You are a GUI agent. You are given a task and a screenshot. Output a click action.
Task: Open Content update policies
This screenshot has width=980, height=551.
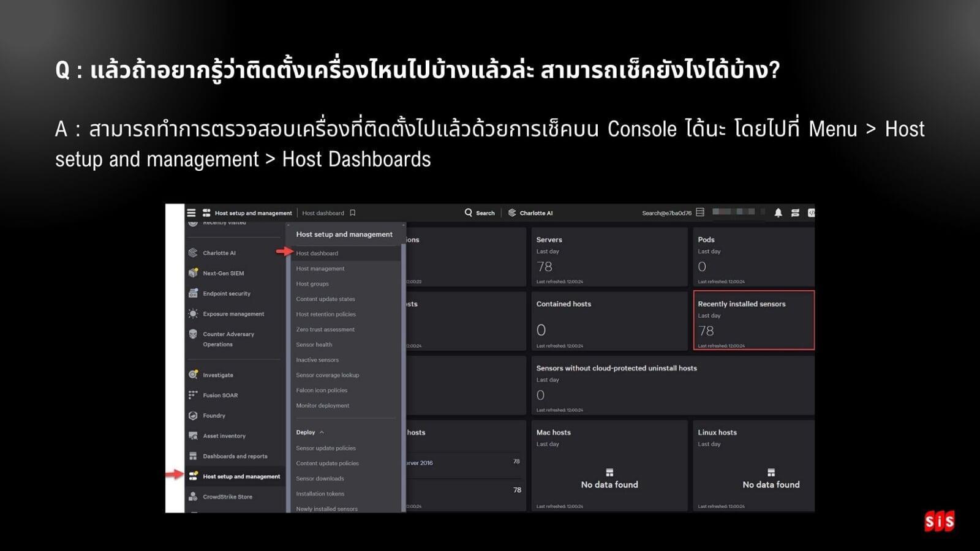click(x=328, y=463)
